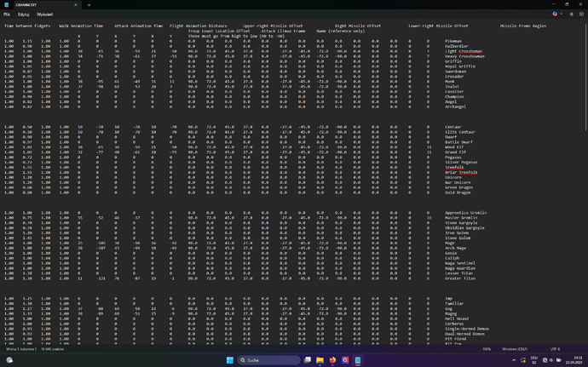588x367 pixels.
Task: Click the 'Attack Animation Time' header text
Action: coord(138,26)
